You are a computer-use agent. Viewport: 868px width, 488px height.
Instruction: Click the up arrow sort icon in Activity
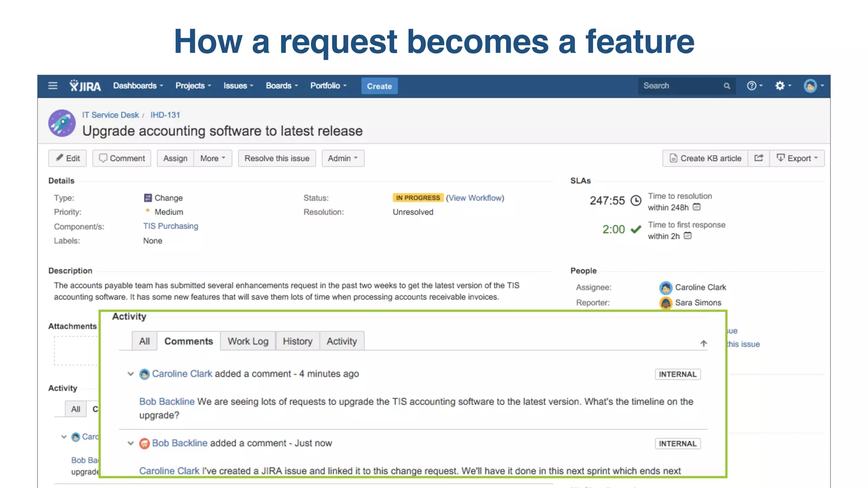point(704,344)
